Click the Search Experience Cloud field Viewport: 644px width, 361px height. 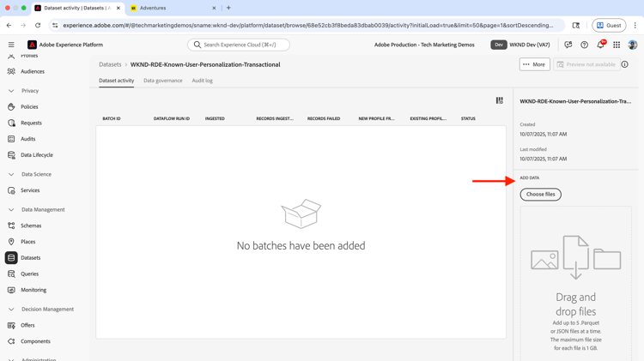click(239, 45)
